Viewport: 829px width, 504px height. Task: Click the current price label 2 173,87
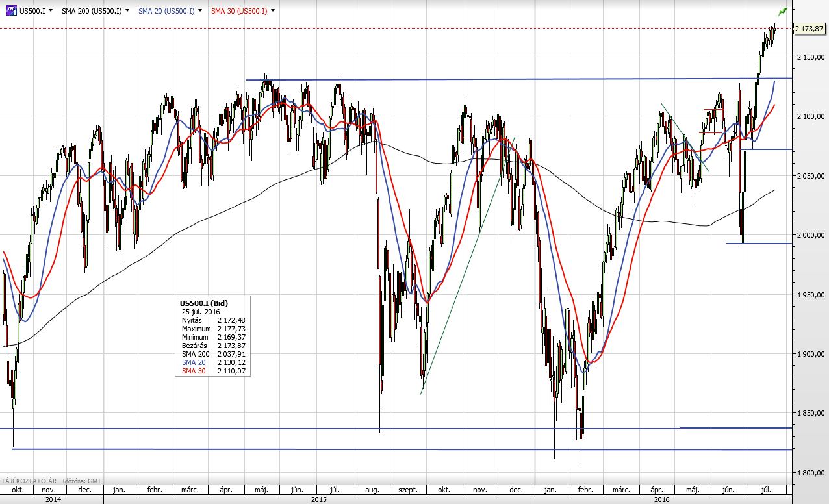click(x=810, y=29)
